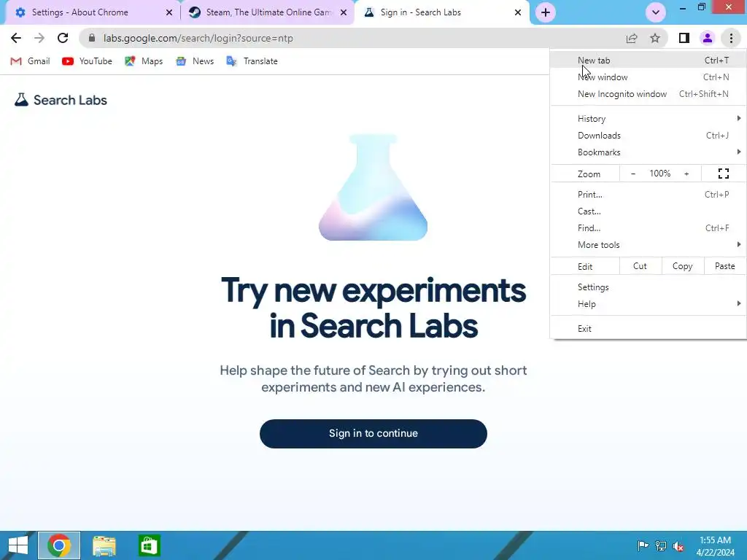This screenshot has height=560, width=747.
Task: Decrease zoom with the minus button
Action: [633, 174]
